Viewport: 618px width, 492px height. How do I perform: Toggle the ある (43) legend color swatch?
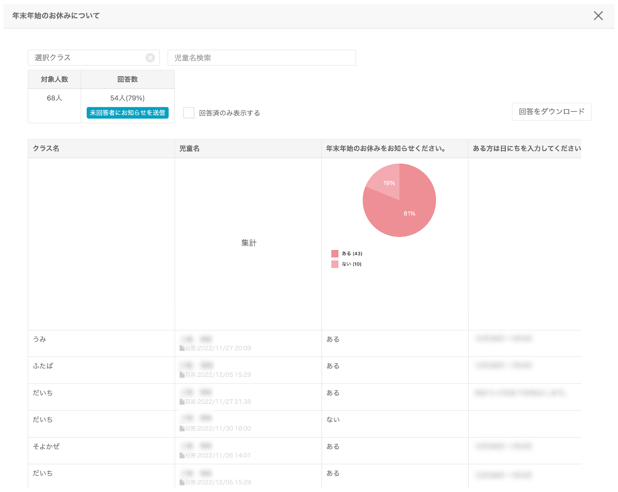click(x=335, y=254)
